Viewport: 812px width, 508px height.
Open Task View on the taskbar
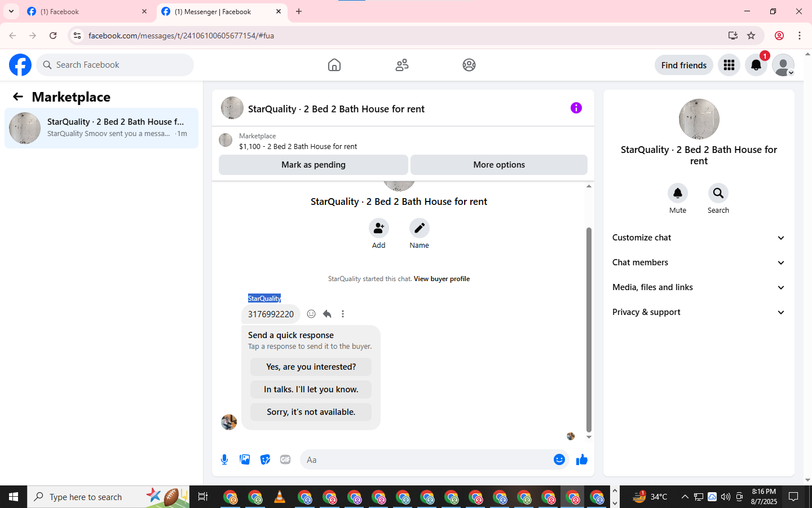[203, 497]
